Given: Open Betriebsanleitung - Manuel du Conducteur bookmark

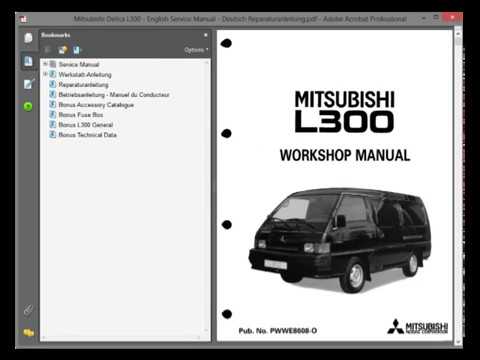Looking at the screenshot, I should 114,95.
